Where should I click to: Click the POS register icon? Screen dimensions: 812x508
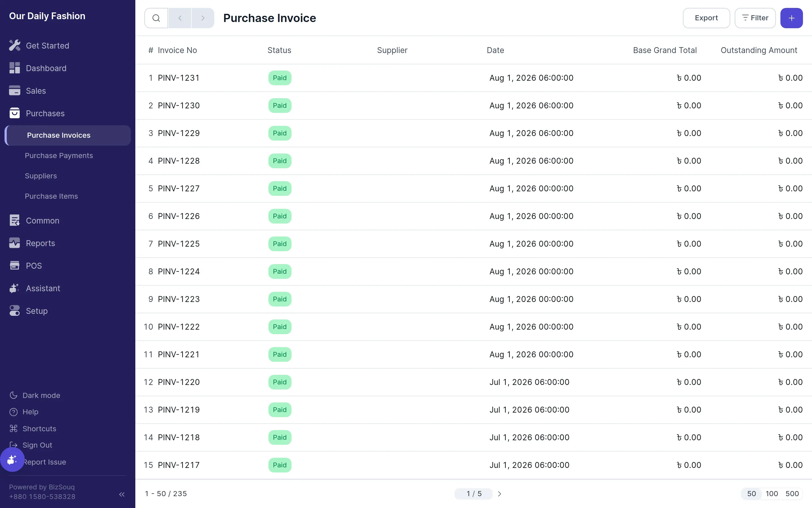[14, 265]
